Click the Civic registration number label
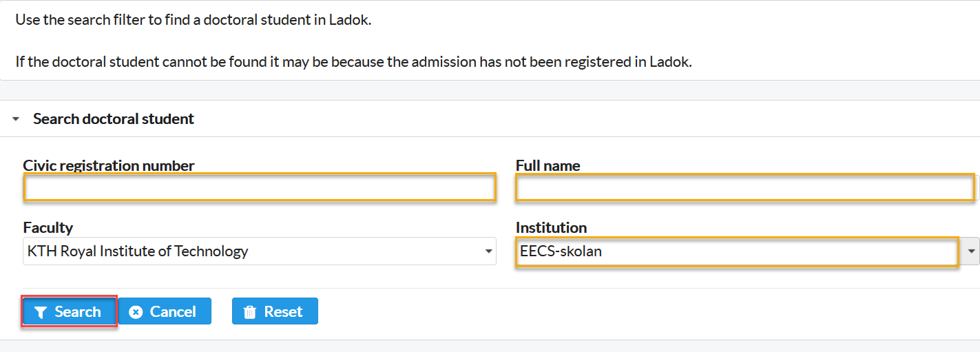The width and height of the screenshot is (980, 352). click(x=109, y=165)
